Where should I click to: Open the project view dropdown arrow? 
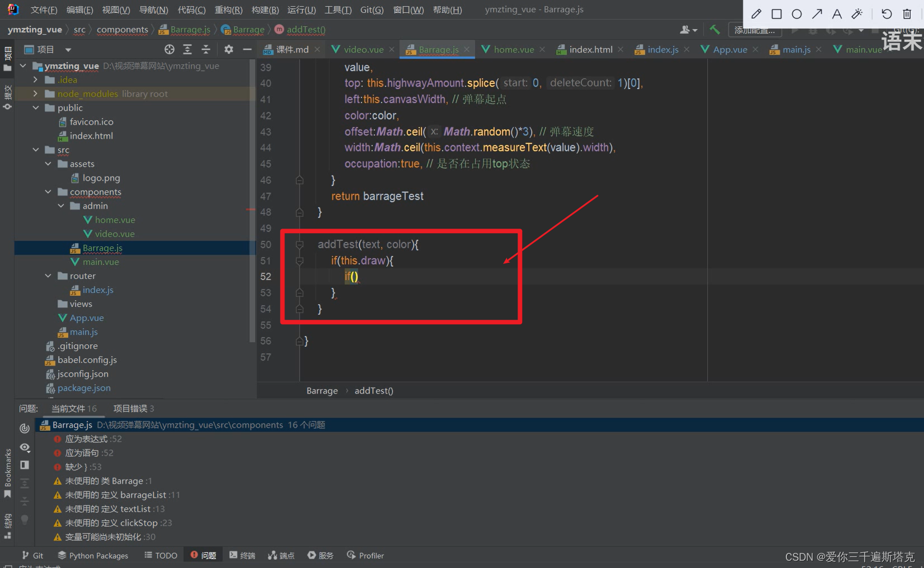[68, 50]
